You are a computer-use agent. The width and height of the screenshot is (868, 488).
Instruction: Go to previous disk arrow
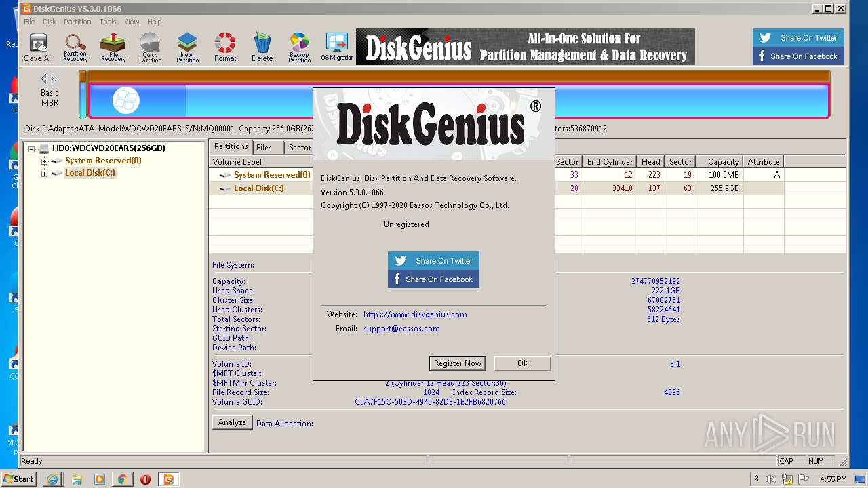(44, 79)
